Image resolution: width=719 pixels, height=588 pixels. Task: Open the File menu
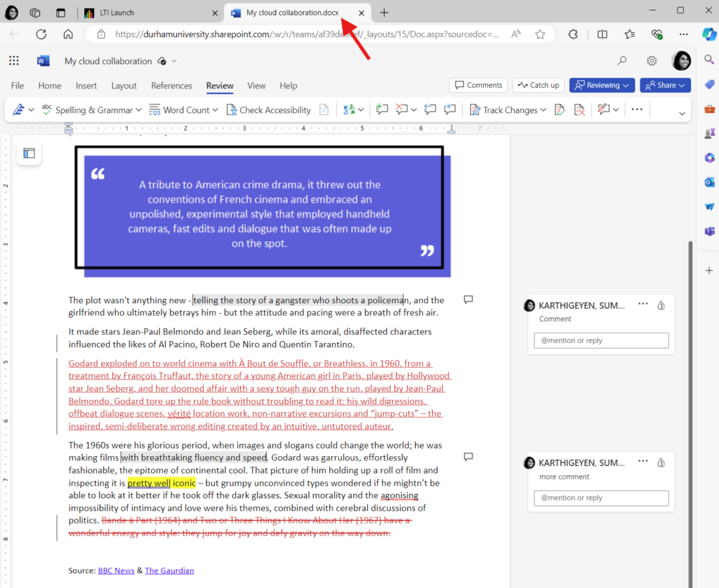[18, 86]
